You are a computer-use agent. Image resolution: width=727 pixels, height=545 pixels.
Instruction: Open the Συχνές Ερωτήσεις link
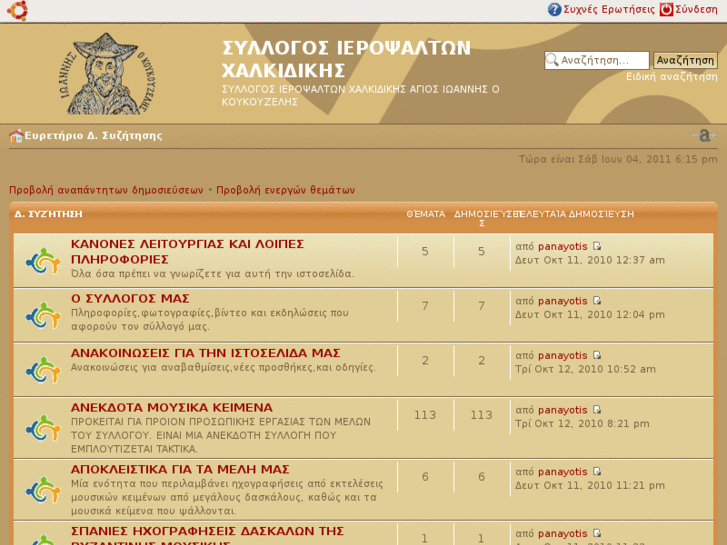[x=609, y=9]
